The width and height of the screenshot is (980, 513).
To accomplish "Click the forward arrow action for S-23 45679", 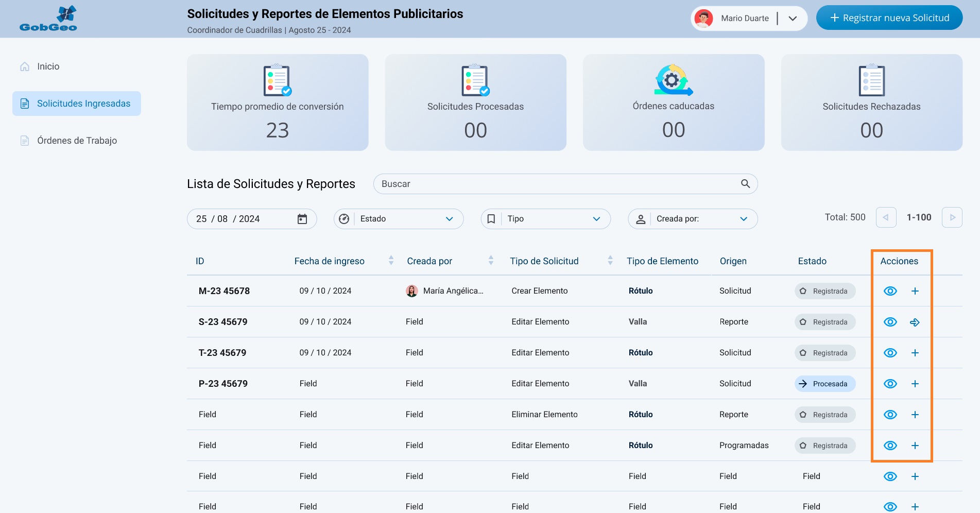I will point(915,322).
